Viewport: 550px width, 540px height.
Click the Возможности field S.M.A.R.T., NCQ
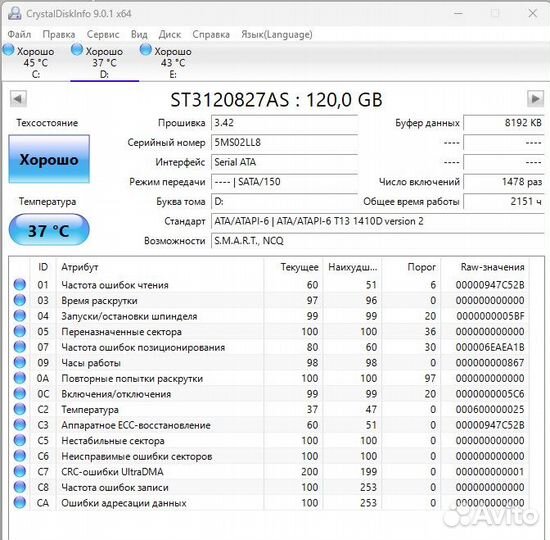pos(378,241)
